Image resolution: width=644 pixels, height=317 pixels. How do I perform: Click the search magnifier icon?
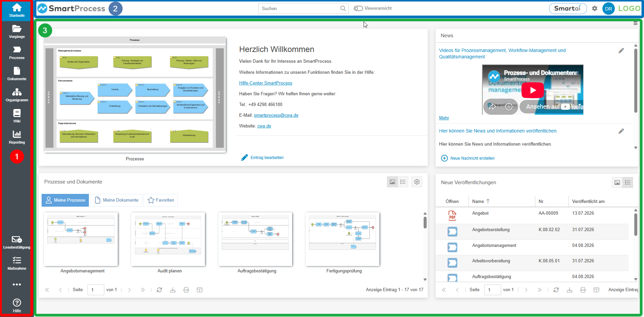[x=343, y=8]
